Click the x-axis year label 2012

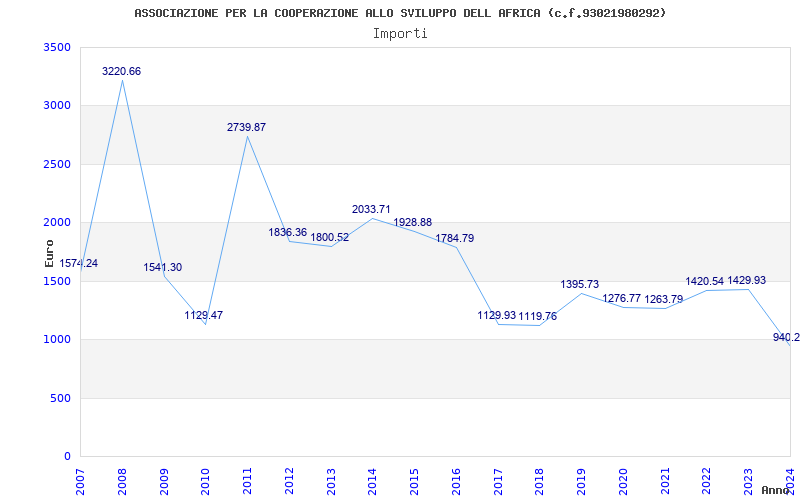(289, 482)
